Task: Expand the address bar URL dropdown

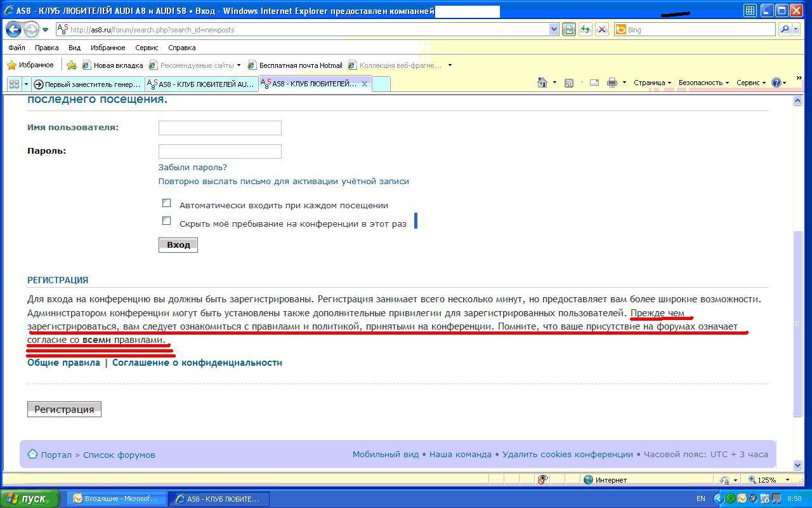Action: point(554,29)
